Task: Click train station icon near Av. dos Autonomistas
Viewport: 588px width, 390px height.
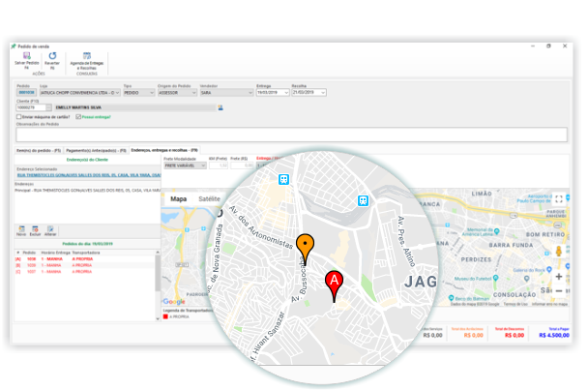Action: pyautogui.click(x=284, y=179)
